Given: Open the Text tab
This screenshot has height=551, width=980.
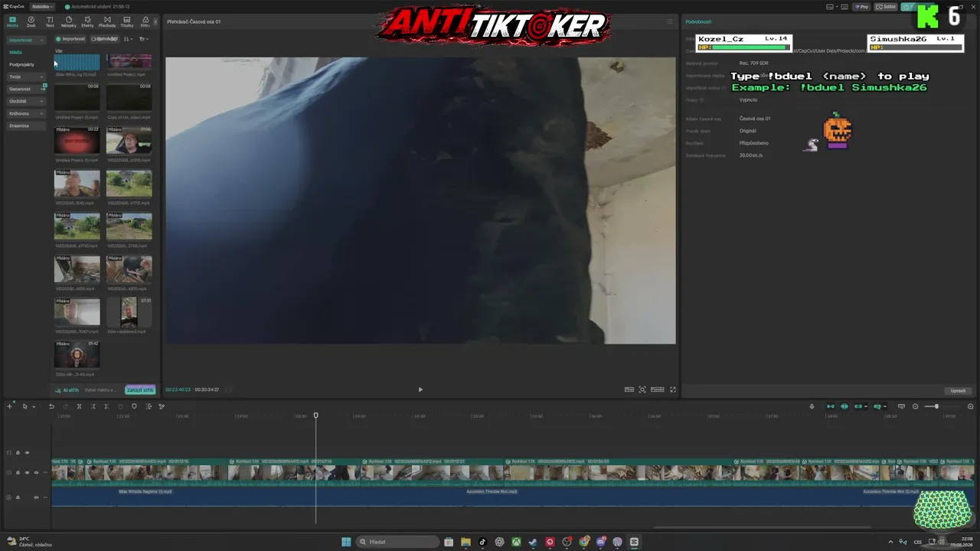Looking at the screenshot, I should (50, 21).
